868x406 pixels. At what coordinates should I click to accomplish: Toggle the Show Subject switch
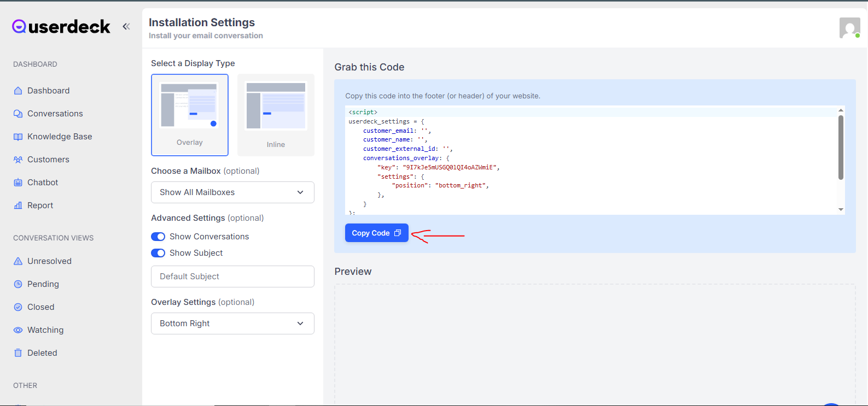coord(158,253)
